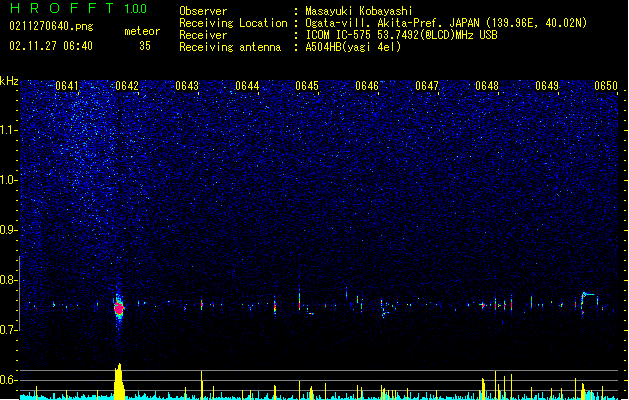The width and height of the screenshot is (629, 400).
Task: Click the bright red meteor echo at 0642
Action: click(119, 309)
